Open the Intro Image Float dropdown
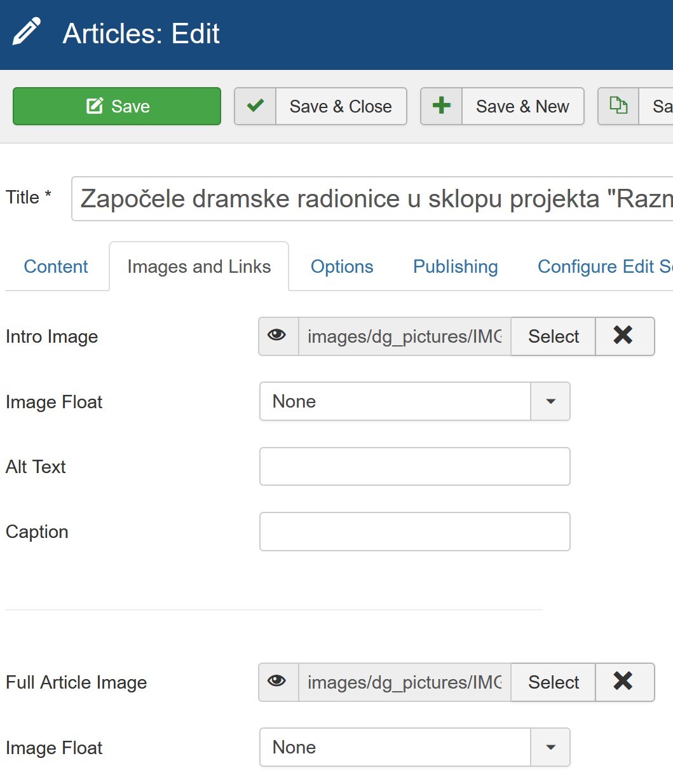 coord(395,401)
